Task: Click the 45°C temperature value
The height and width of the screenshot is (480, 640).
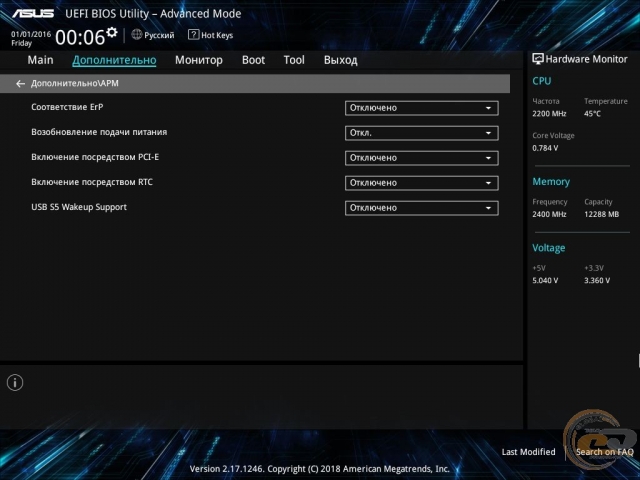Action: [x=592, y=114]
